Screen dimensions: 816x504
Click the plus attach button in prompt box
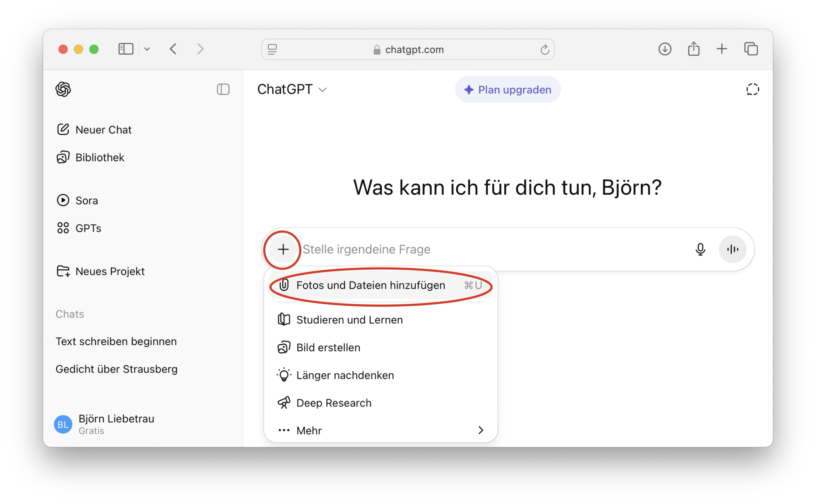(283, 249)
